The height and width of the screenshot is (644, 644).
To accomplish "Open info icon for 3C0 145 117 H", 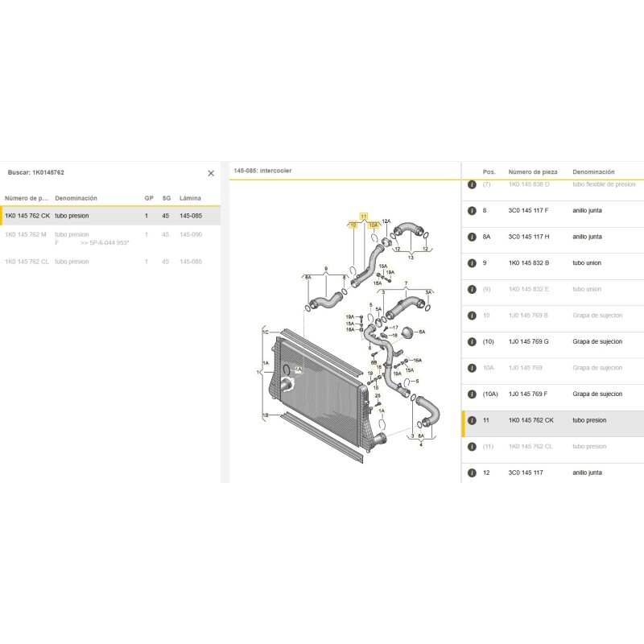I will (x=472, y=237).
